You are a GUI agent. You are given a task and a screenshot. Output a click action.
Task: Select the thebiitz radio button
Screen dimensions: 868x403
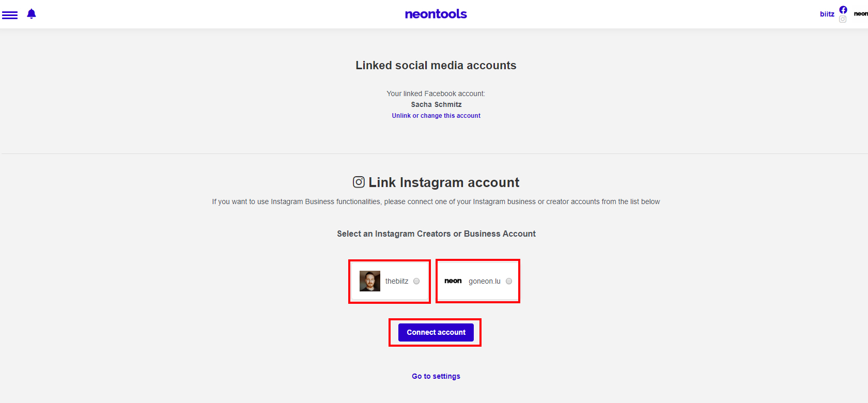pyautogui.click(x=416, y=281)
